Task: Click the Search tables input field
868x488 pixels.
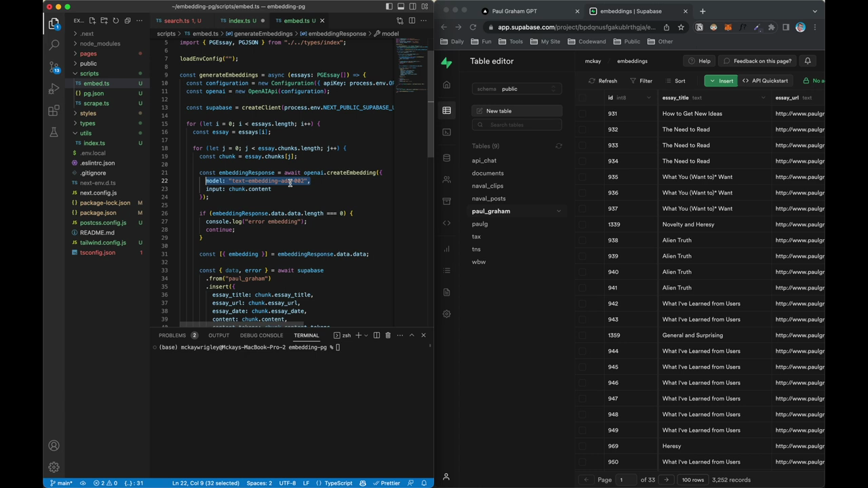Action: pyautogui.click(x=517, y=125)
